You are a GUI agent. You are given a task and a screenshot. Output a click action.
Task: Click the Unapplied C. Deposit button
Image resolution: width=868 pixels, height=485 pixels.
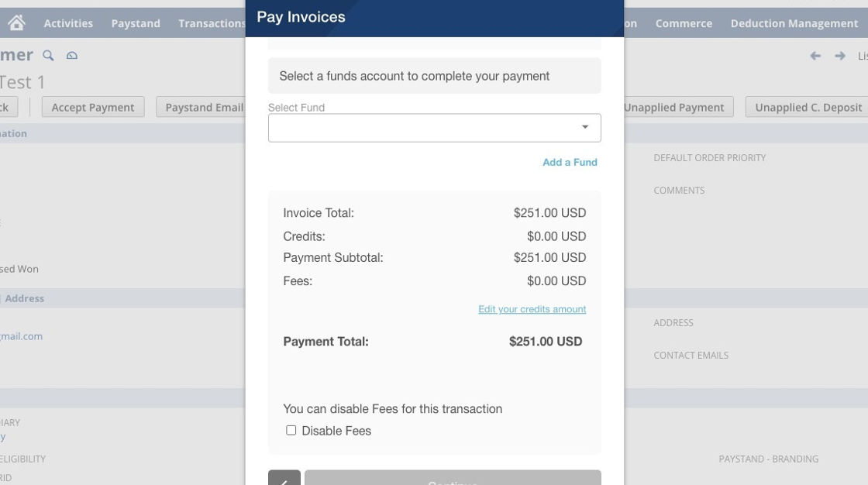click(x=807, y=107)
